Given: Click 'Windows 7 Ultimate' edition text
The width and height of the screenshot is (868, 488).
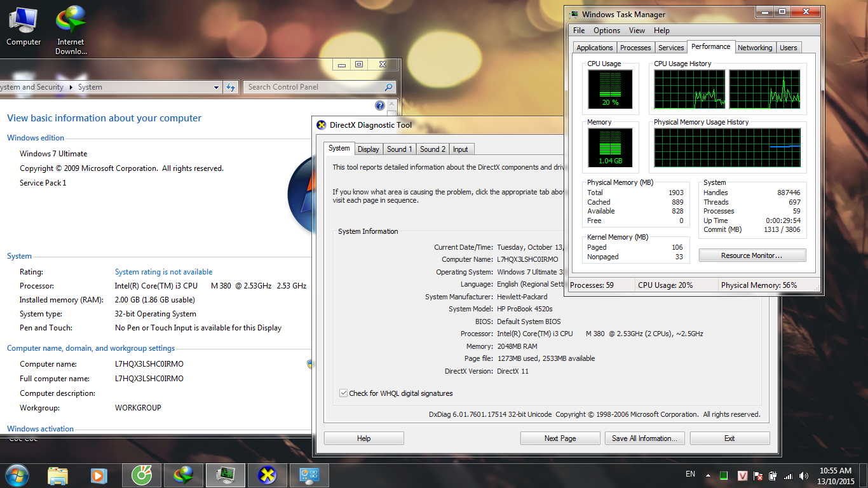Looking at the screenshot, I should coord(53,154).
